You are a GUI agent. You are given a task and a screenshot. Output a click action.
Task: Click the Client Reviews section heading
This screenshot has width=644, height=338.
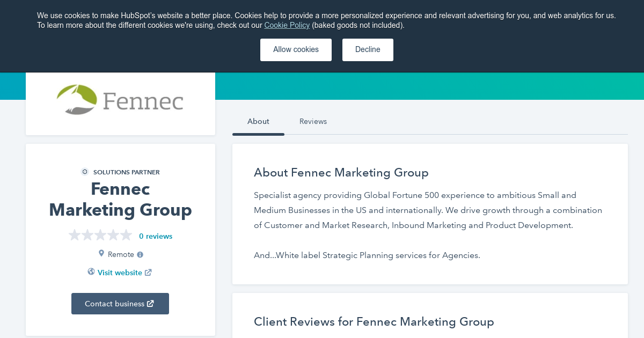[374, 322]
